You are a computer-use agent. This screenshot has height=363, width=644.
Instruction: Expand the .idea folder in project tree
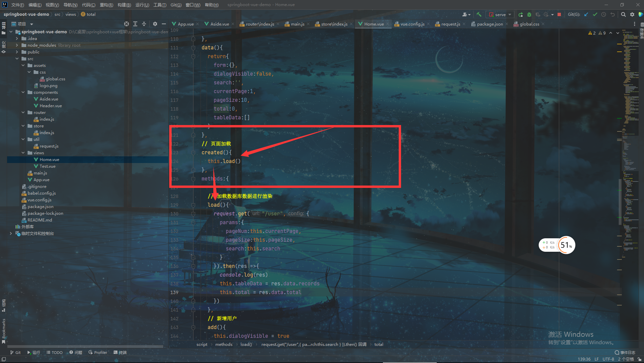pyautogui.click(x=16, y=38)
